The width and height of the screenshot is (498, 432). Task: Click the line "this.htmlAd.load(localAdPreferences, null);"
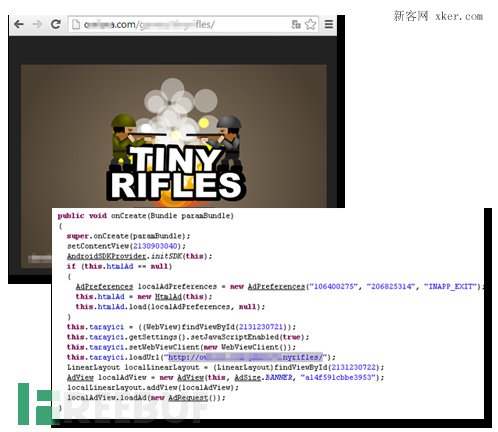pyautogui.click(x=170, y=307)
